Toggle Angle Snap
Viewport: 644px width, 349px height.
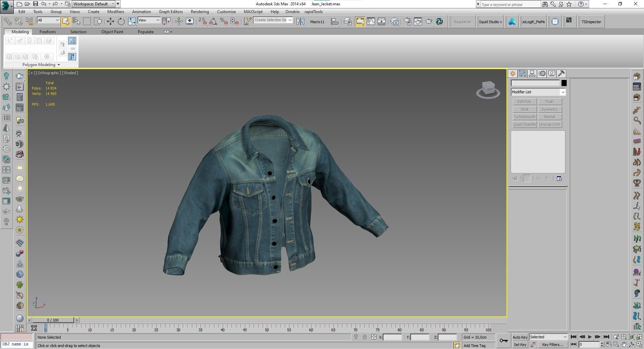213,22
